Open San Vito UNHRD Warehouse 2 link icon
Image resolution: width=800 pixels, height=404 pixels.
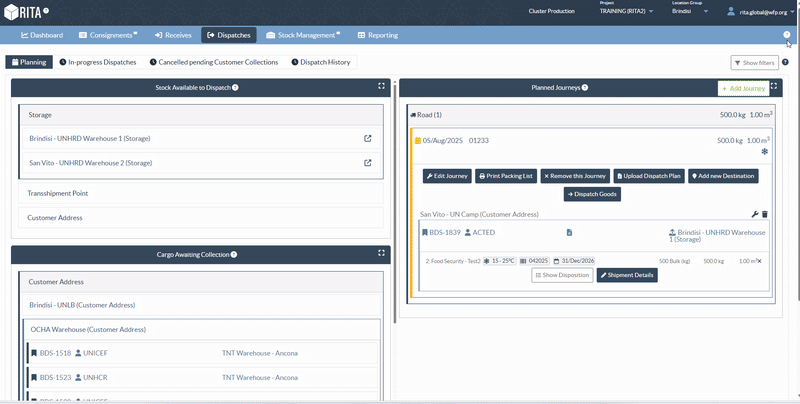367,162
